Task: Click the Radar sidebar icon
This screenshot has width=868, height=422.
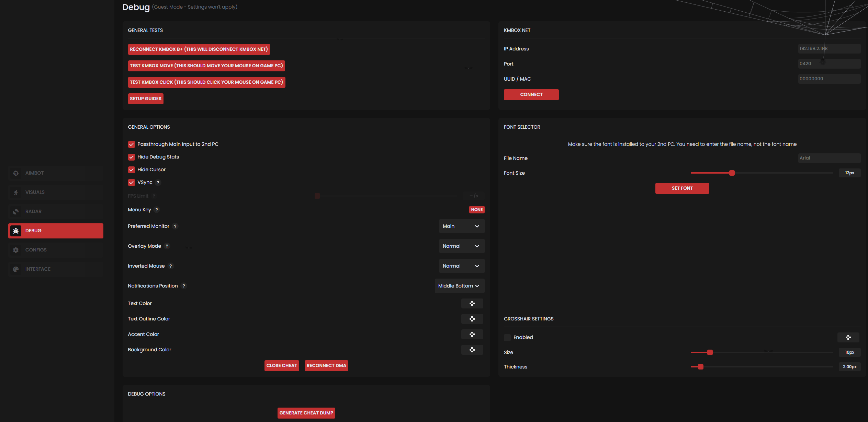Action: point(16,212)
